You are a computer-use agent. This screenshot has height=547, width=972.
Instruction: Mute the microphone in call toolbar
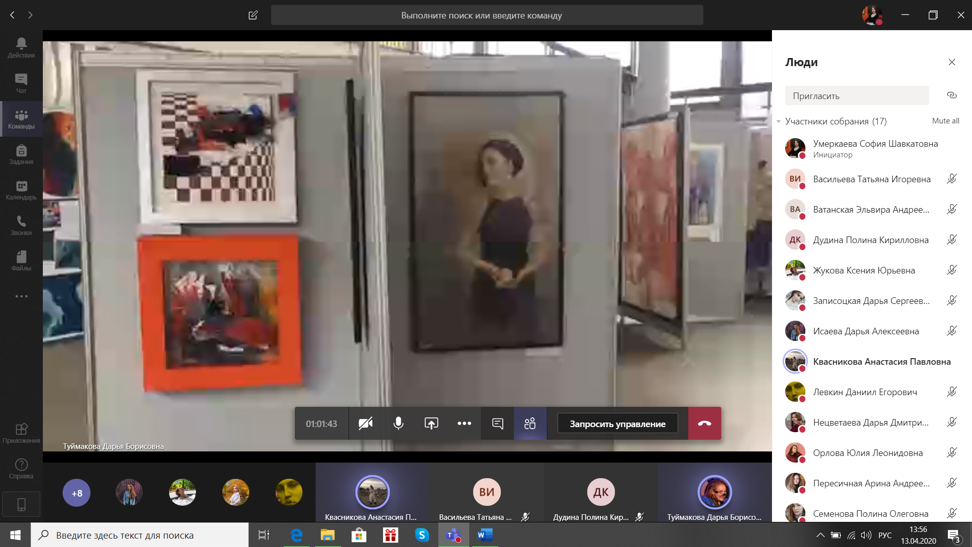[398, 423]
